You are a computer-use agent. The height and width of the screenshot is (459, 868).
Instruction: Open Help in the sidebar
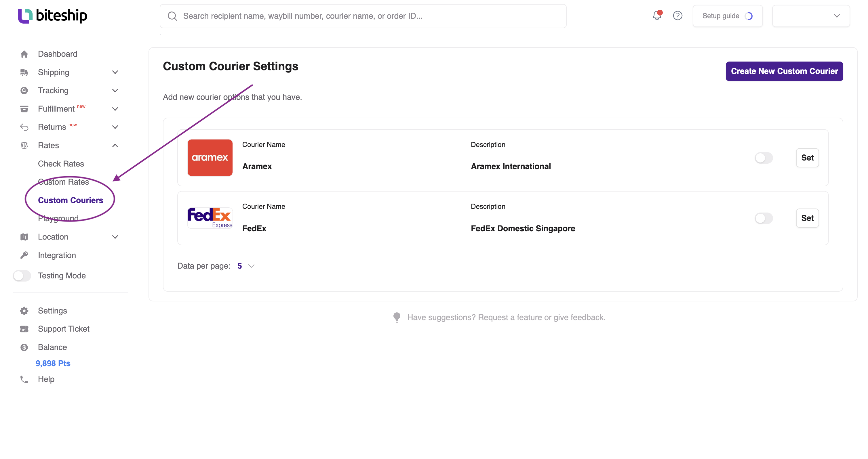pyautogui.click(x=46, y=379)
